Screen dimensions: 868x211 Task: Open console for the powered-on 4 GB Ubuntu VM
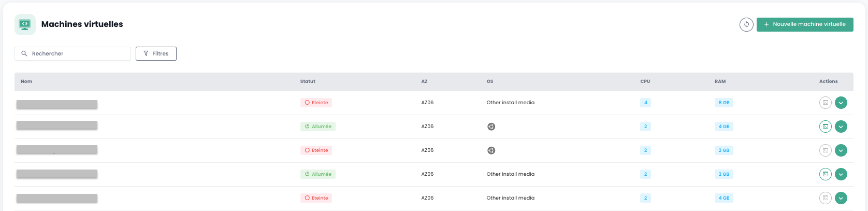[825, 126]
